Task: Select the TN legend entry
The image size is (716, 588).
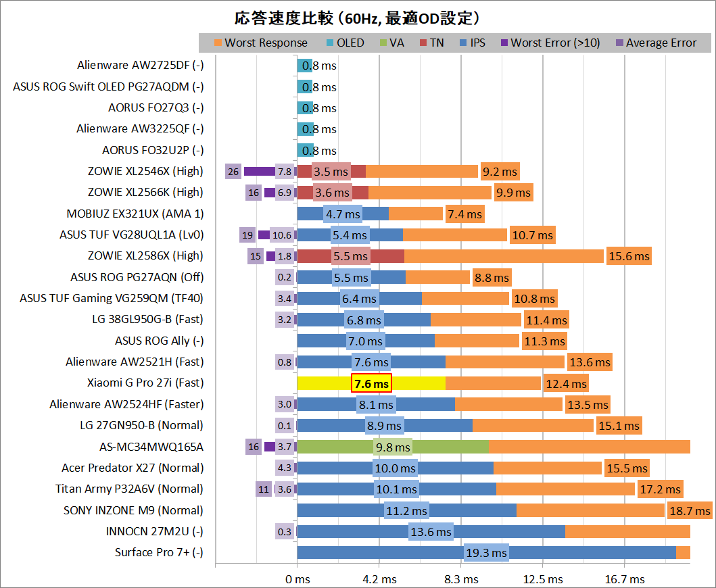Action: tap(432, 43)
